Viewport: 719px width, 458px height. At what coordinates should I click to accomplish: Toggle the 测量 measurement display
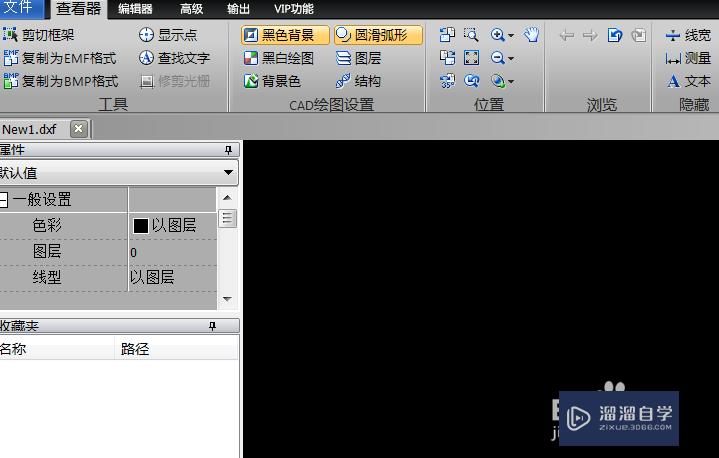(688, 58)
